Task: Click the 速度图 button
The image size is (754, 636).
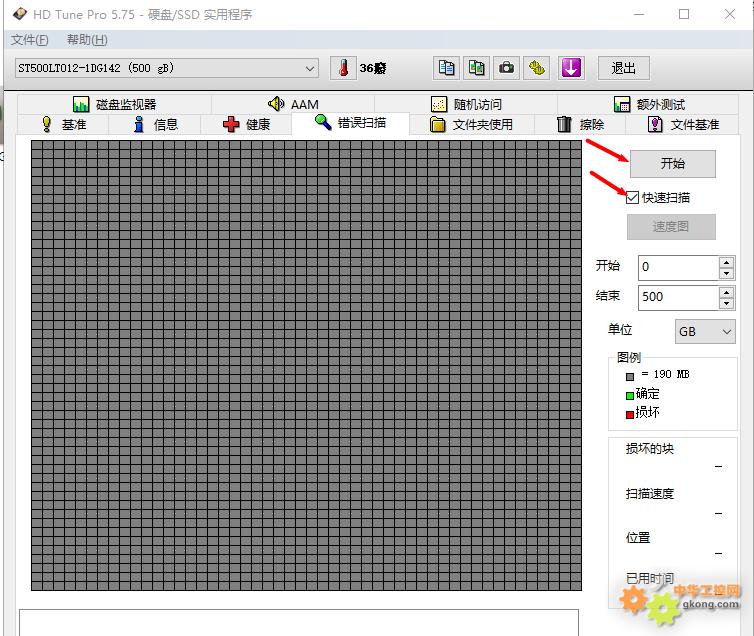Action: click(671, 226)
